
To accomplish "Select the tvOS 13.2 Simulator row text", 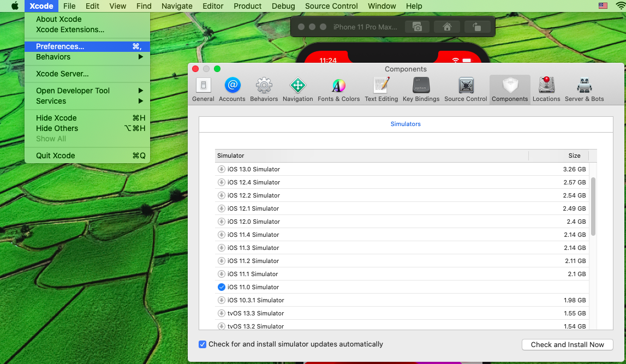I will pos(255,326).
